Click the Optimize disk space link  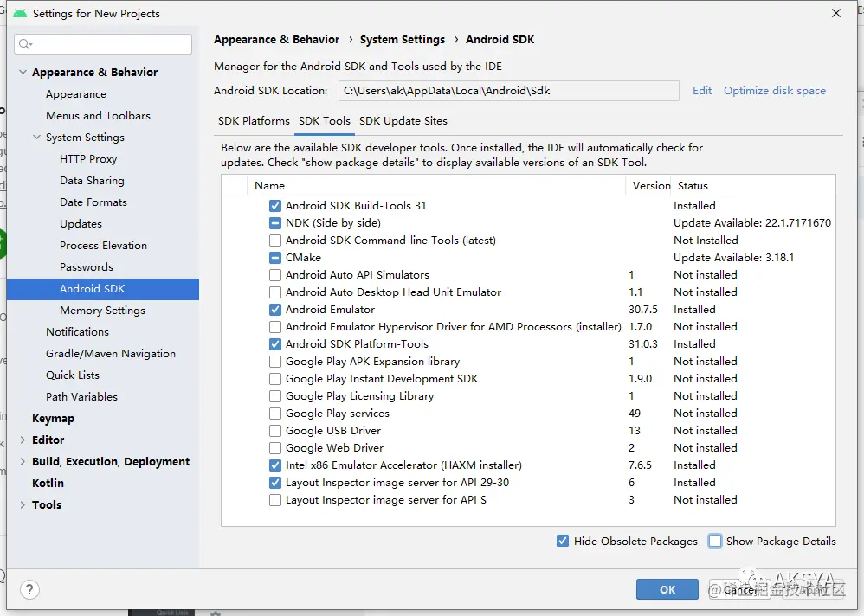point(774,91)
